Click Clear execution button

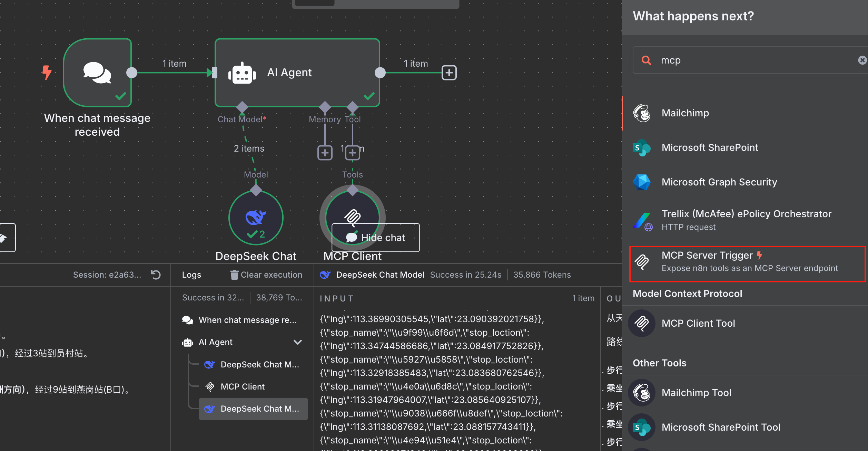click(x=266, y=275)
